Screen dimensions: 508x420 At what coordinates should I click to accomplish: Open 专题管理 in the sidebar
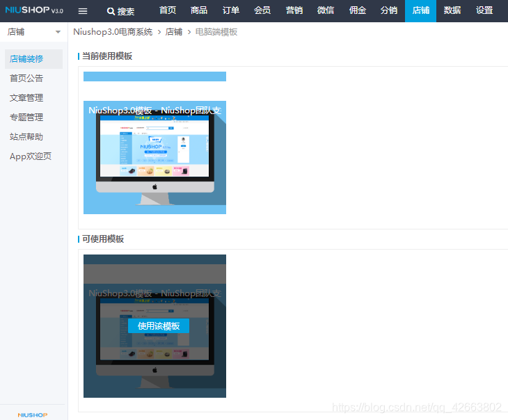[x=26, y=118]
